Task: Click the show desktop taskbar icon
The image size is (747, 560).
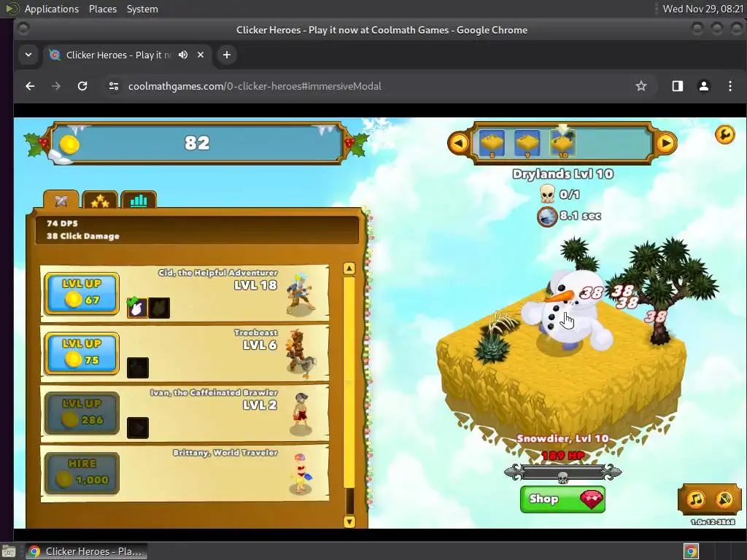Action: pyautogui.click(x=9, y=552)
